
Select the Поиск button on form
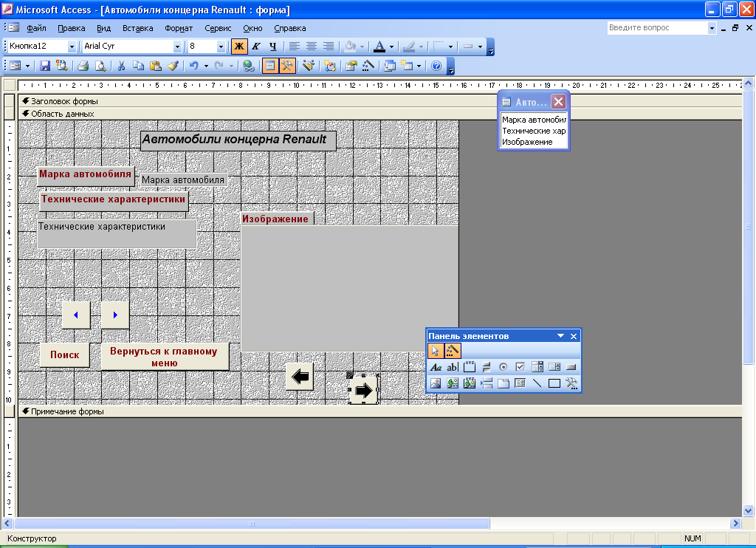point(65,355)
